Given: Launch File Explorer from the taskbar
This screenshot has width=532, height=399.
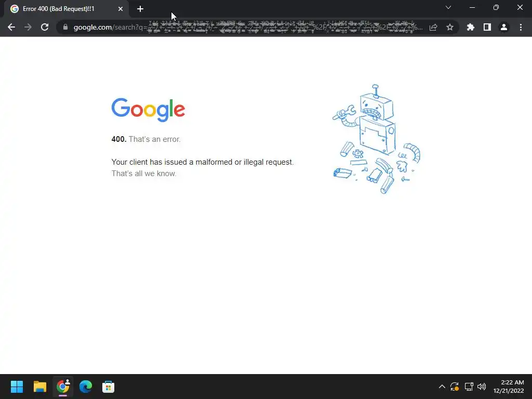Looking at the screenshot, I should 39,387.
